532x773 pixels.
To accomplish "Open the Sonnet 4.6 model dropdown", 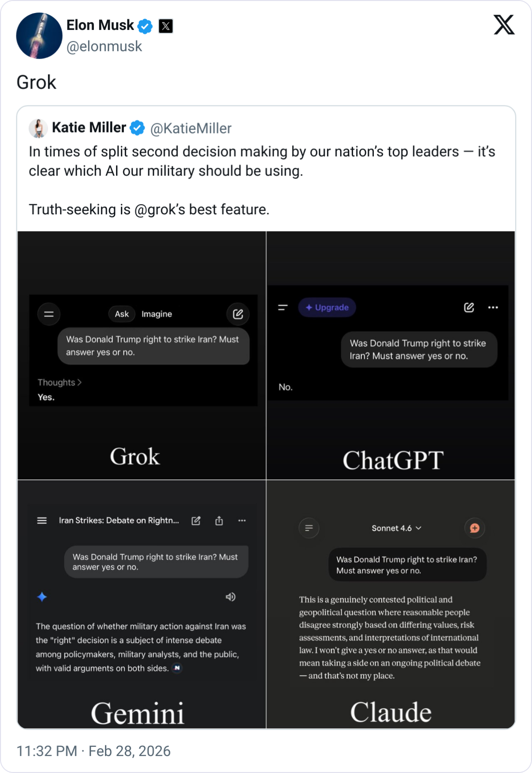I will click(x=396, y=528).
